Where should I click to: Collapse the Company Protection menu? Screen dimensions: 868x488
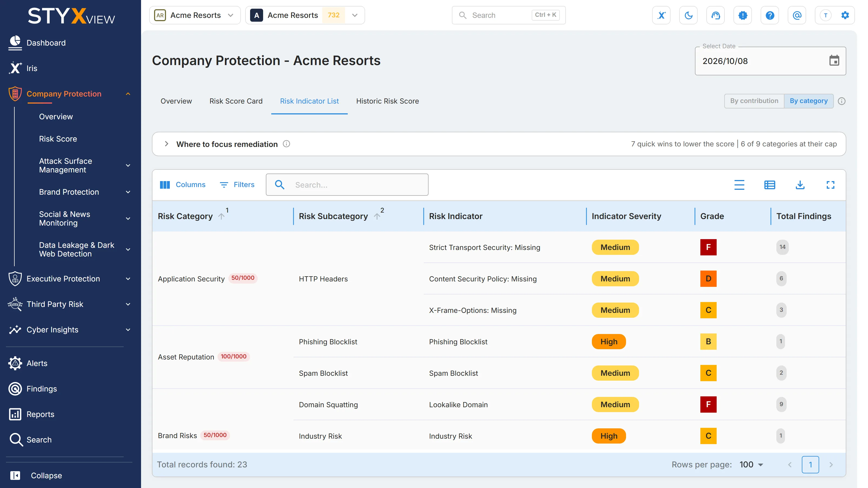tap(128, 94)
